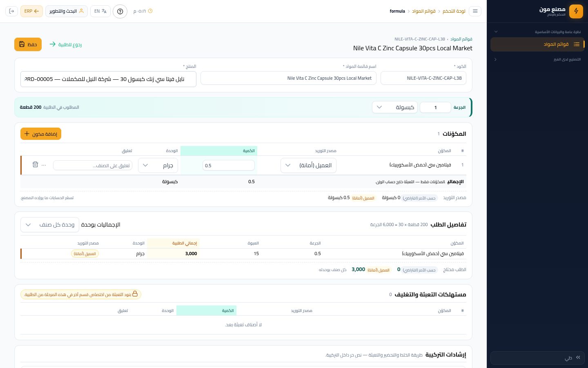Open قوائم المواد breadcrumb link
Image resolution: width=588 pixels, height=368 pixels.
tap(424, 11)
